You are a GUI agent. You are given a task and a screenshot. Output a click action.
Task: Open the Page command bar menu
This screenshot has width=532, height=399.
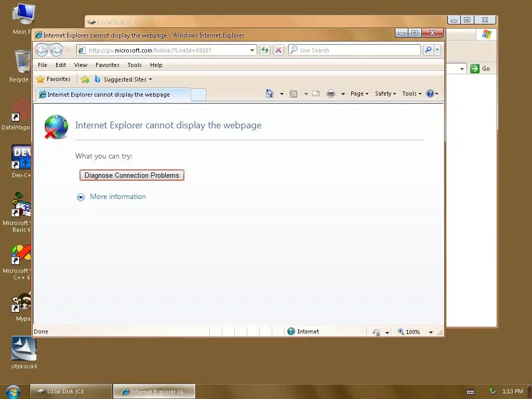point(360,94)
